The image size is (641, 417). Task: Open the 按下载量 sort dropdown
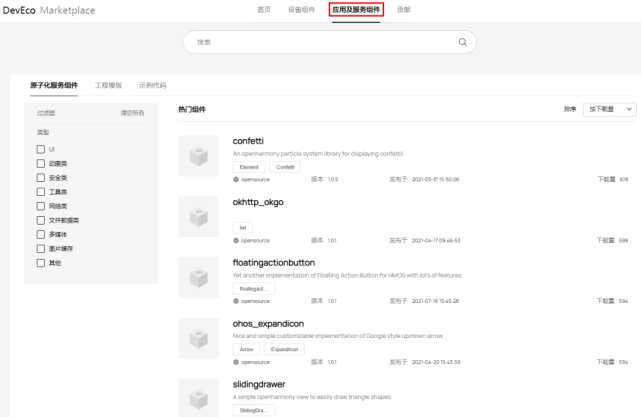tap(610, 109)
